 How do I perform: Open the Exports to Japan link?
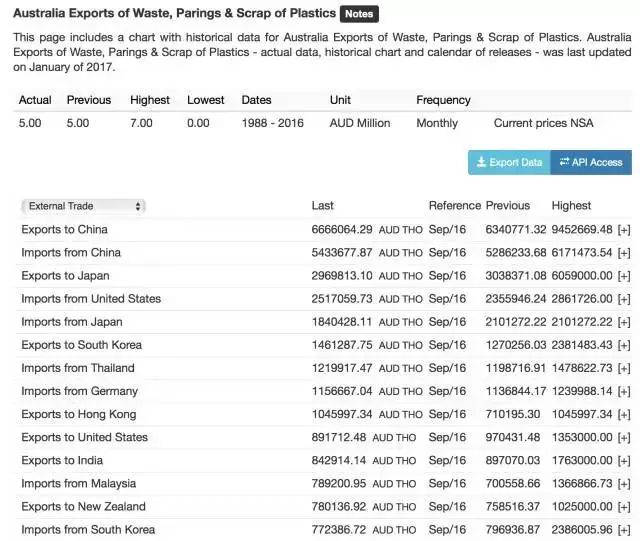pos(65,276)
